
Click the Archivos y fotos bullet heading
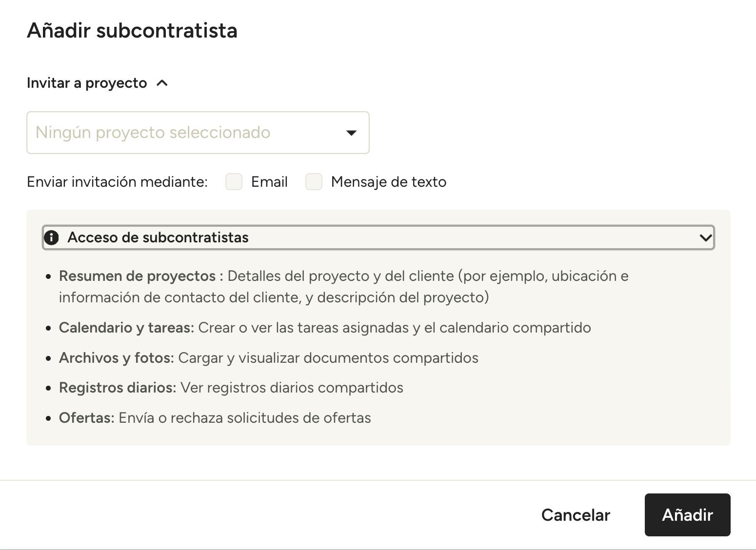point(116,358)
